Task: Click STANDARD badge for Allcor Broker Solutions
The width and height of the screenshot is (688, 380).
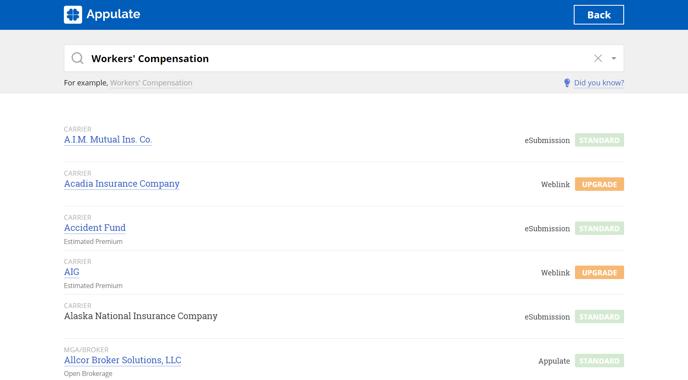Action: 599,361
